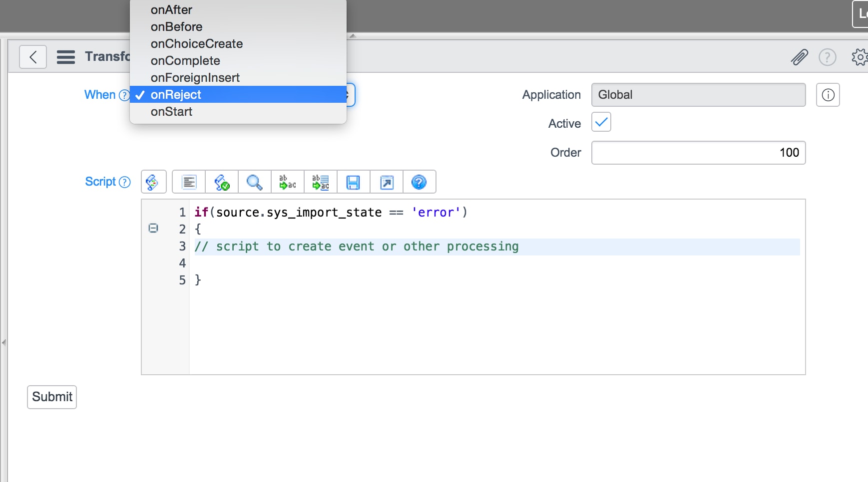
Task: Open script editor in full screen
Action: 387,182
